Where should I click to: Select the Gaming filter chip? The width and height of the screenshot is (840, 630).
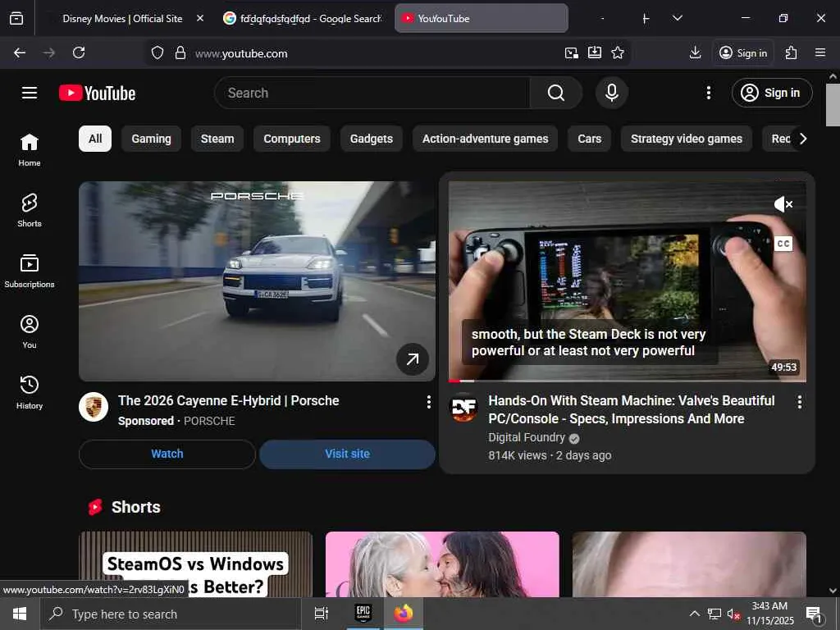pyautogui.click(x=151, y=139)
